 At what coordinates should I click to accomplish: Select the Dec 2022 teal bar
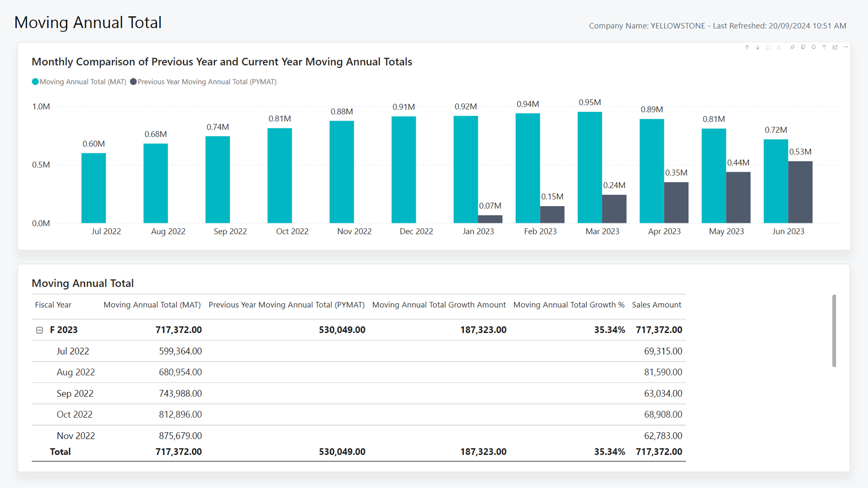pos(404,170)
